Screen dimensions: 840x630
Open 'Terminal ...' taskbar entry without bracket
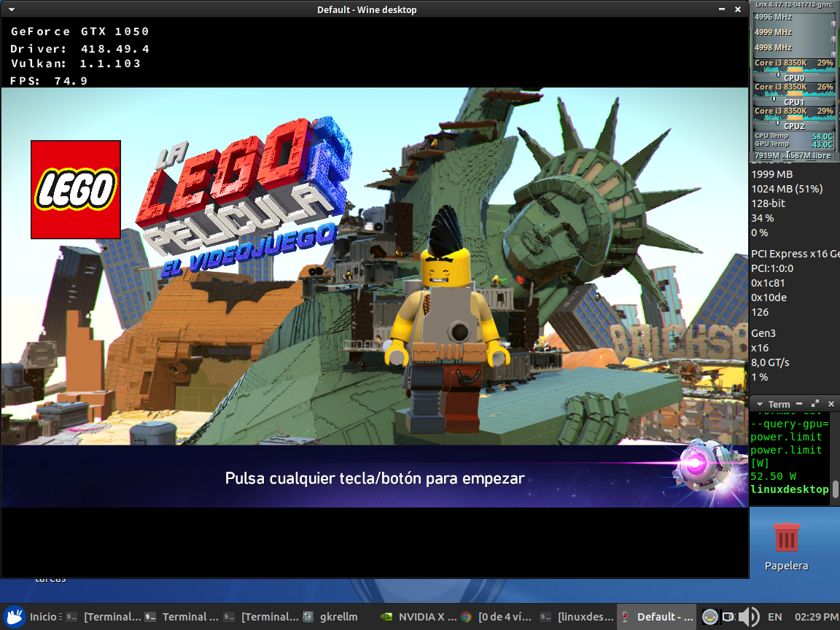coord(182,617)
